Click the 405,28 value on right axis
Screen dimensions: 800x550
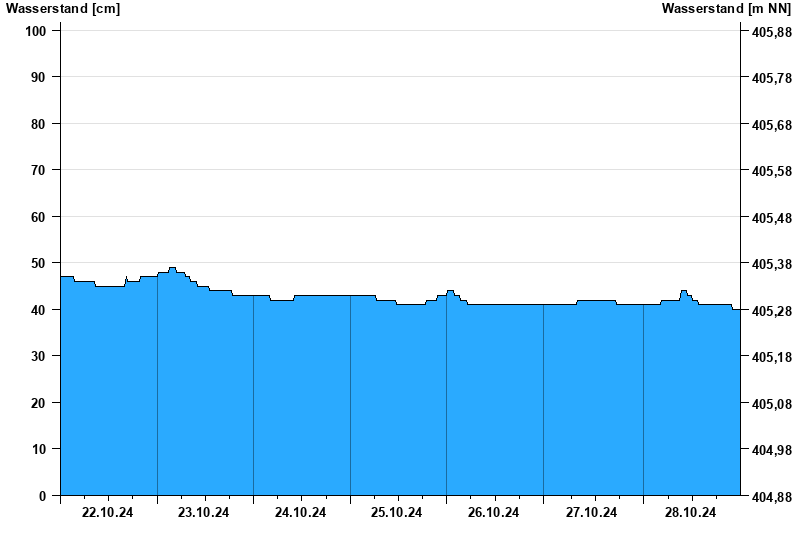pos(771,311)
